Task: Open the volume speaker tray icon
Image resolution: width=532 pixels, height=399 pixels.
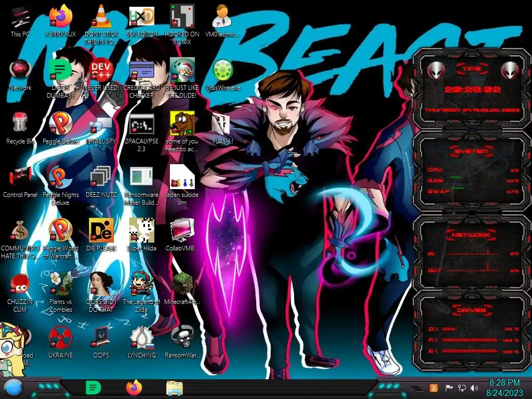Action: click(x=474, y=388)
